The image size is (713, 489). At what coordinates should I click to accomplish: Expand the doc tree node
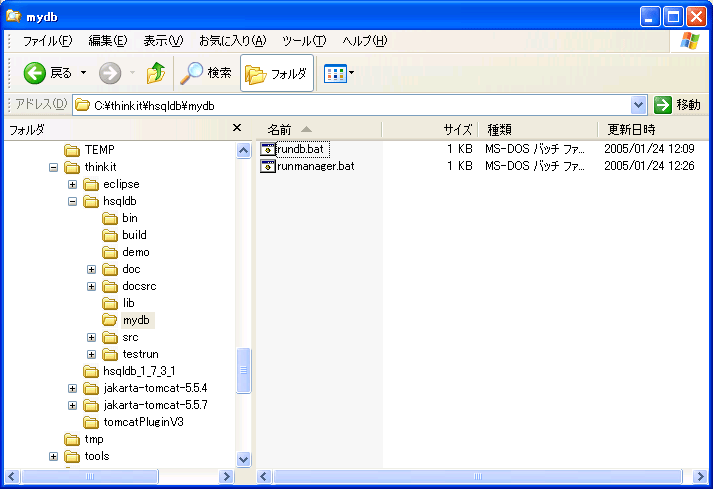(91, 269)
